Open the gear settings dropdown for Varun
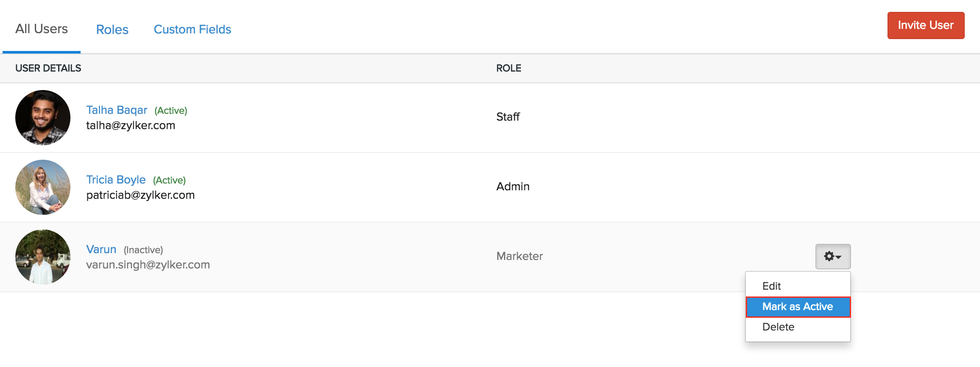The width and height of the screenshot is (980, 367). pyautogui.click(x=833, y=256)
